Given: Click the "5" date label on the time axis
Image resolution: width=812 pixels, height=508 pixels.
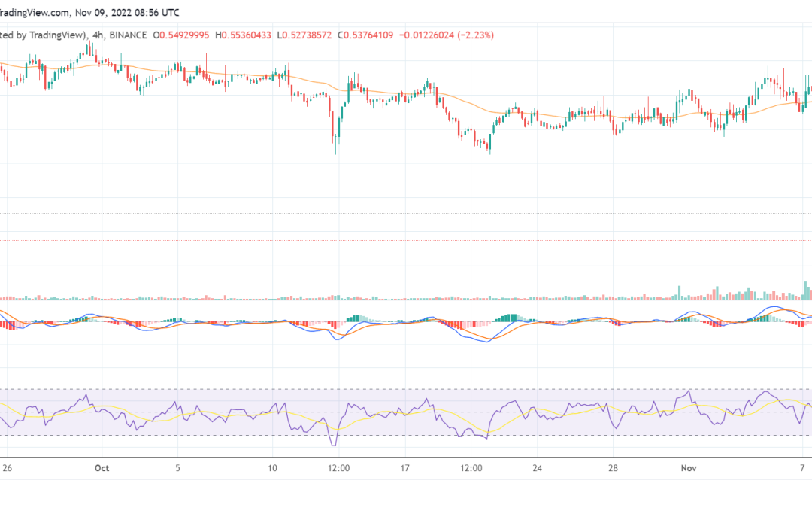Looking at the screenshot, I should point(177,468).
